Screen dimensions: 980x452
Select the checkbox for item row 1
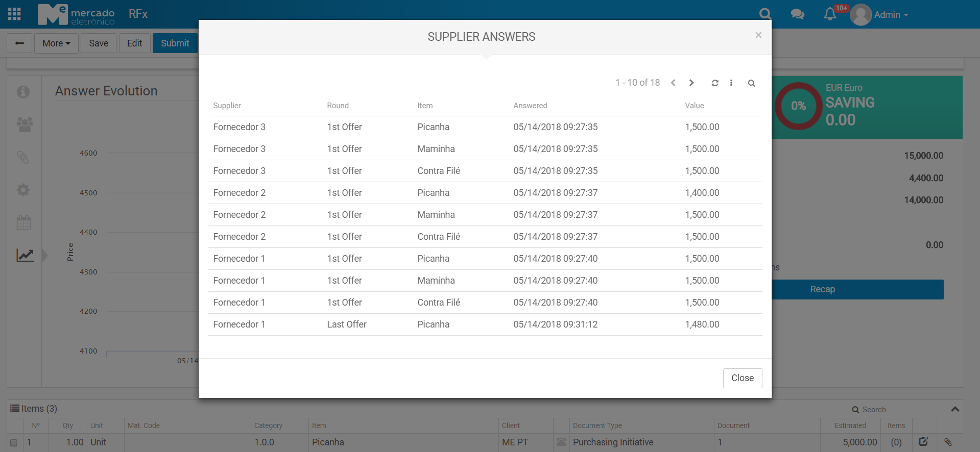pos(14,443)
